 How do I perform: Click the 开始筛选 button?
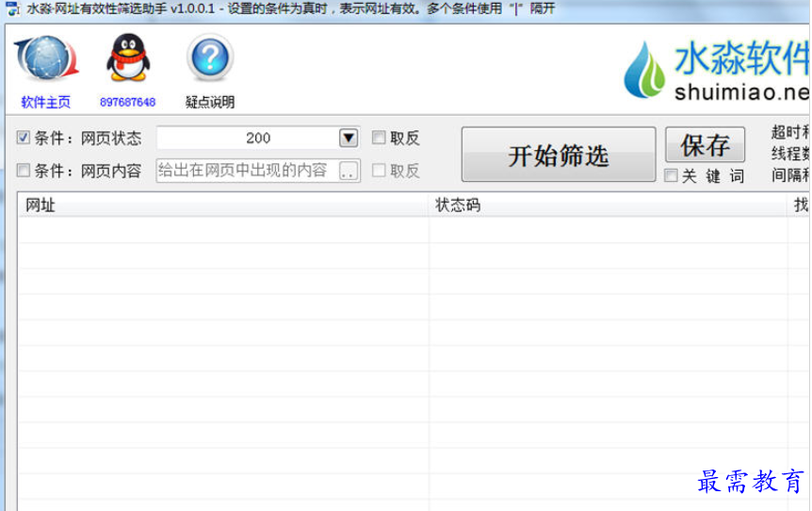pyautogui.click(x=559, y=155)
